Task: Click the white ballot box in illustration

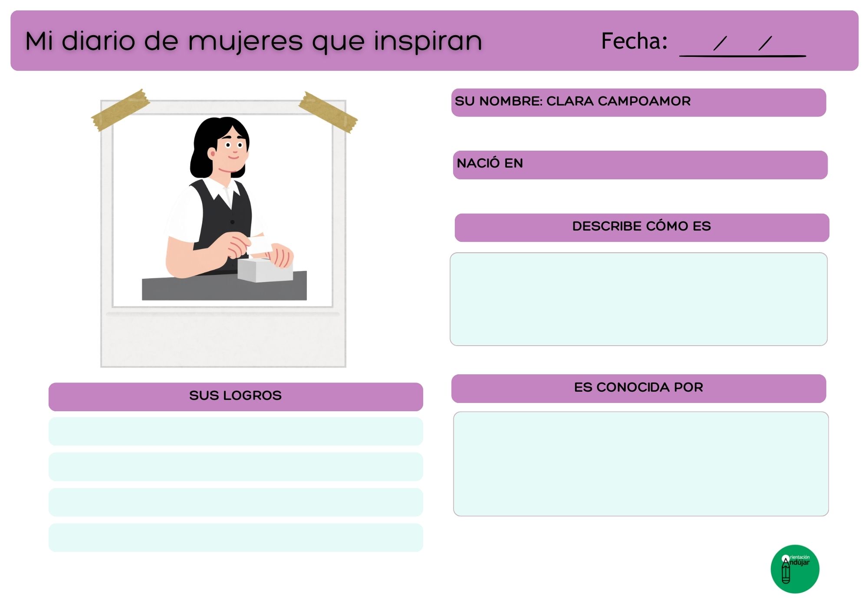Action: [x=265, y=270]
